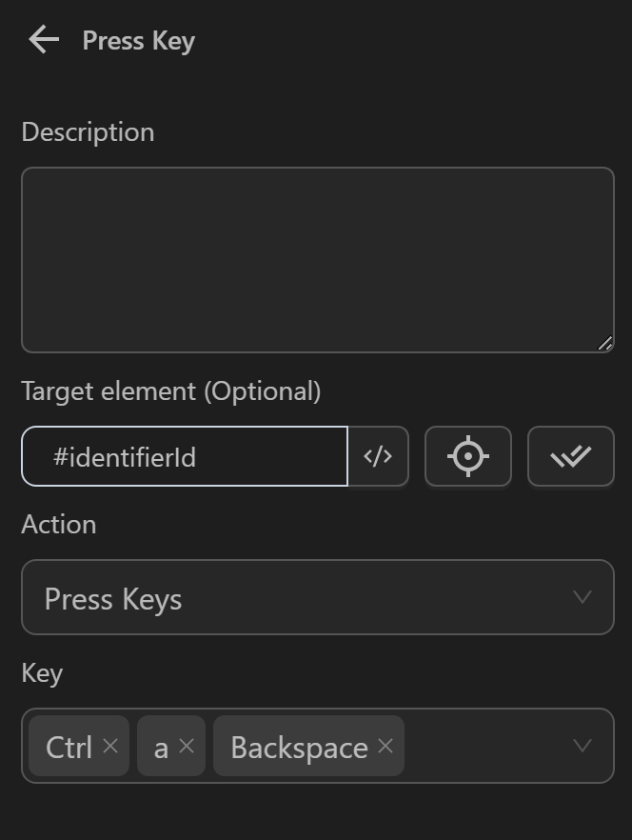Click the Action dropdown chevron arrow

[x=583, y=597]
